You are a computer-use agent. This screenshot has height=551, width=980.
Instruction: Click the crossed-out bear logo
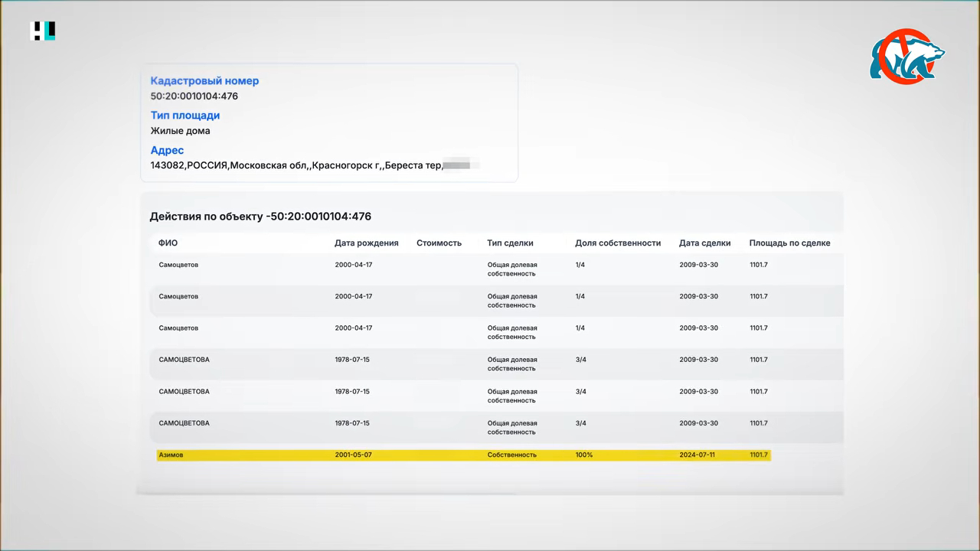(906, 57)
